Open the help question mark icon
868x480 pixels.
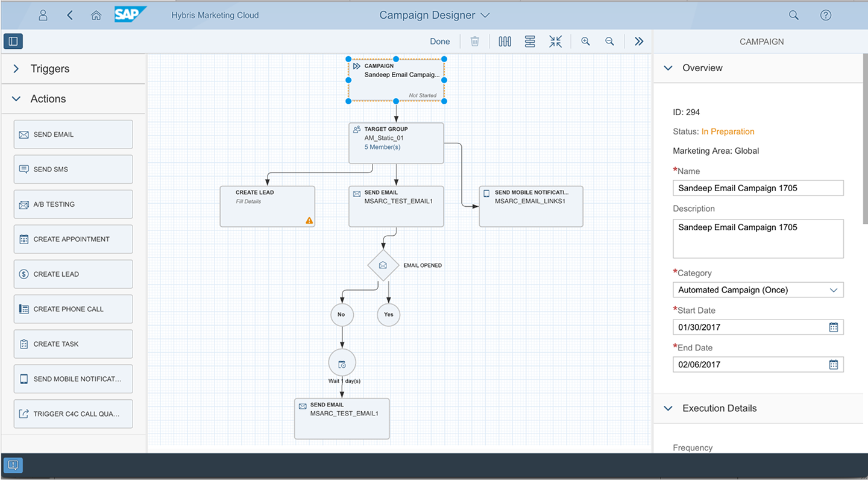coord(826,16)
